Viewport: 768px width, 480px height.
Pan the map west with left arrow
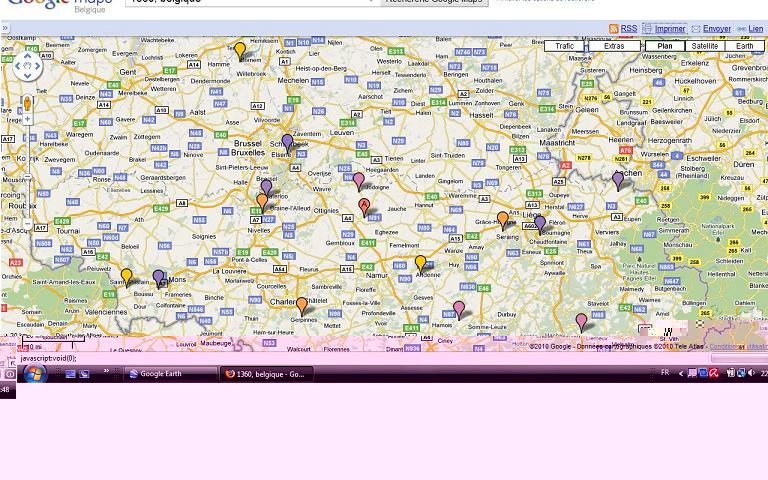18,66
